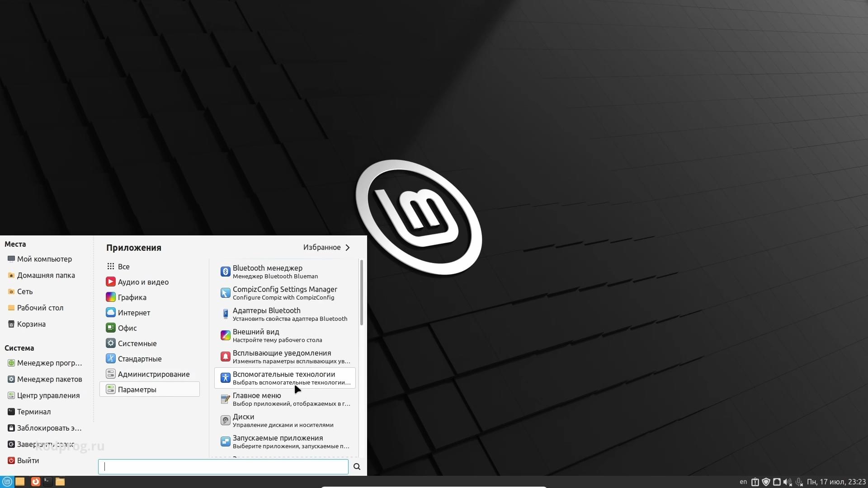Click the applications list scrollbar
Screen dimensions: 868x488
pyautogui.click(x=362, y=292)
